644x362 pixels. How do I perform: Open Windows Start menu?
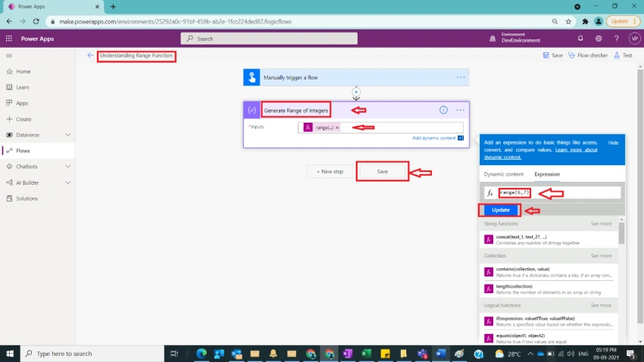point(10,354)
